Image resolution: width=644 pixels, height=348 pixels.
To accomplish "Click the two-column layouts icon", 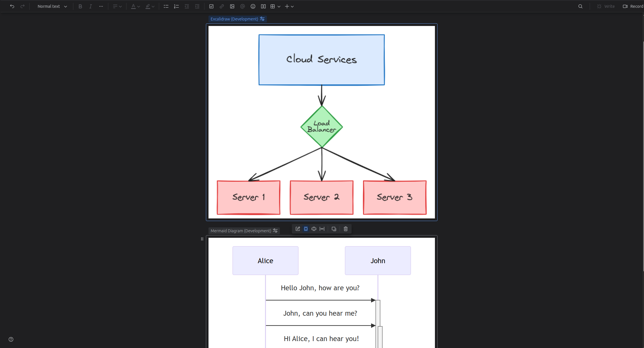I will [x=263, y=6].
